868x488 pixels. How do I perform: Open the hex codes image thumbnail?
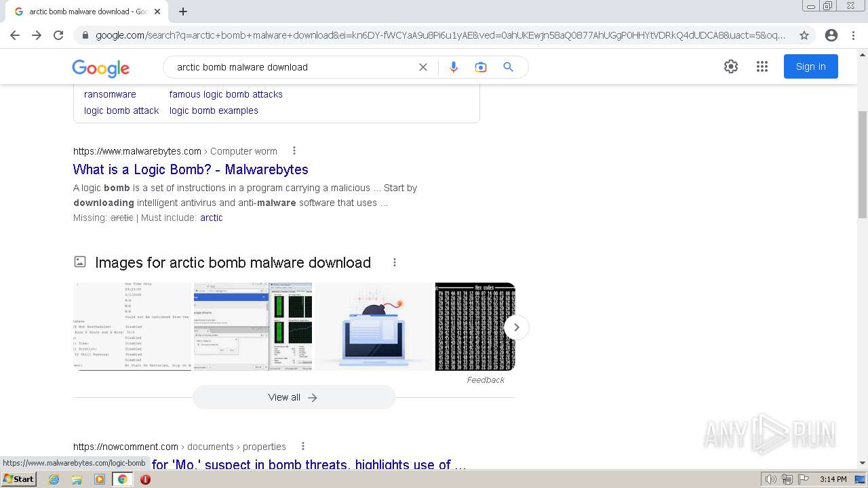(475, 327)
